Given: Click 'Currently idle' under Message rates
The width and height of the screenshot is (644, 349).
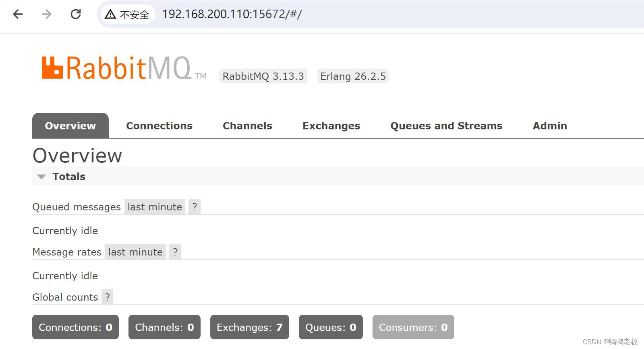Looking at the screenshot, I should click(65, 276).
